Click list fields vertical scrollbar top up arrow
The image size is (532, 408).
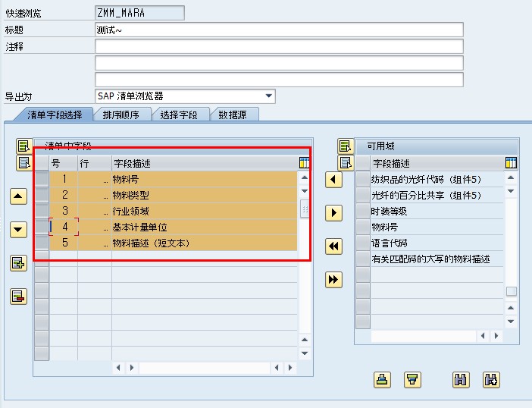[x=305, y=177]
